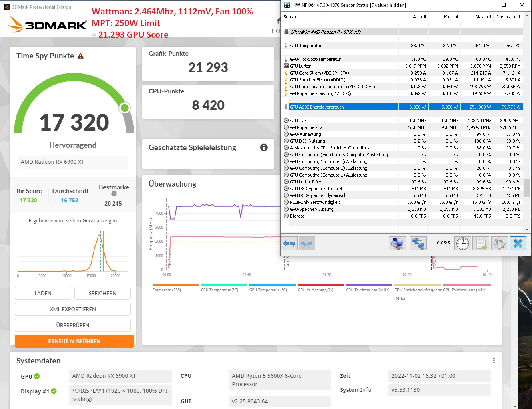Click collapse columns arrows button in HWiNFO
The height and width of the screenshot is (409, 532).
307,244
